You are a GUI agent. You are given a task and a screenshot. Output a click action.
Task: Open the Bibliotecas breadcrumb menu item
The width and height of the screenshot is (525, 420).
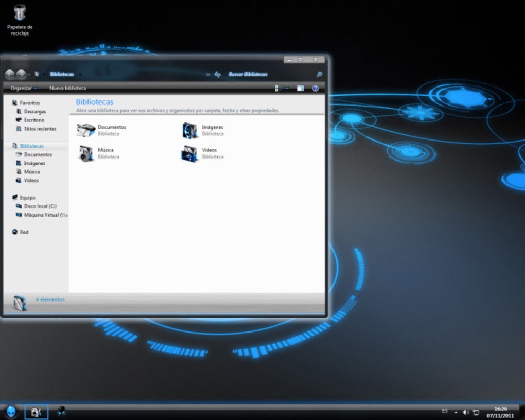pyautogui.click(x=63, y=74)
